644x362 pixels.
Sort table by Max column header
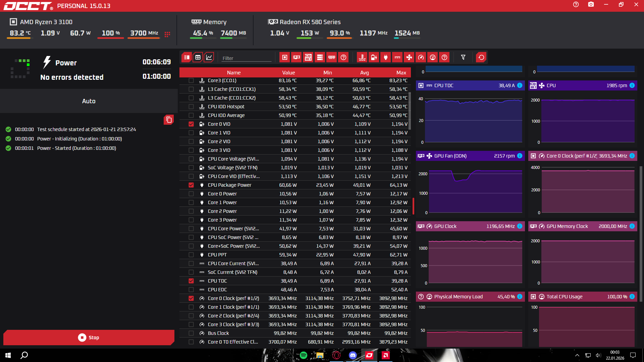tap(401, 72)
